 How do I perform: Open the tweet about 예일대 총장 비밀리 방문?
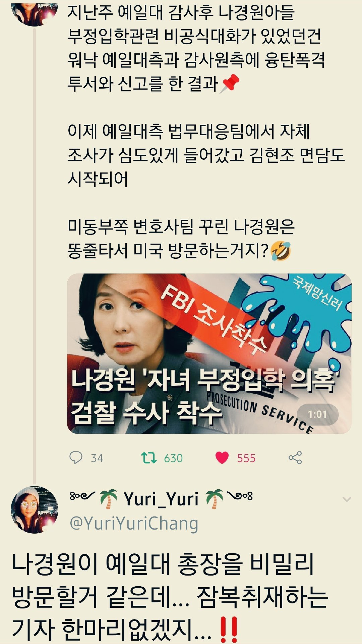tap(170, 597)
